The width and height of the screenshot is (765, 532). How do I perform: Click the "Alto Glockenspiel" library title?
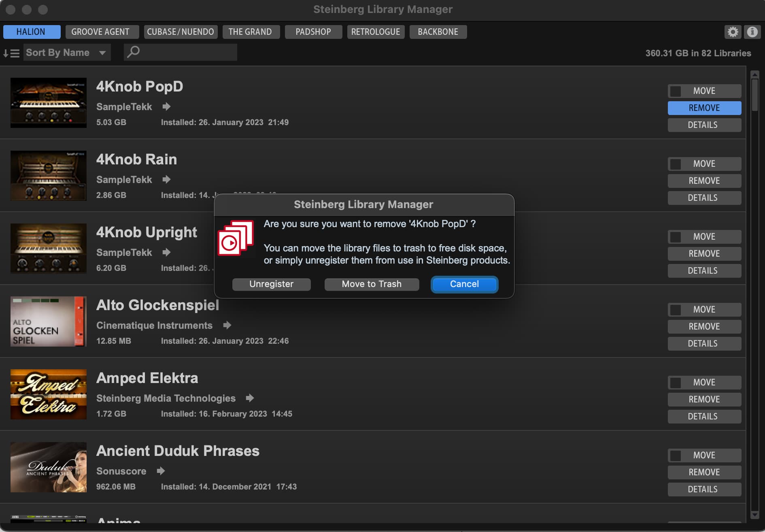[x=157, y=305]
